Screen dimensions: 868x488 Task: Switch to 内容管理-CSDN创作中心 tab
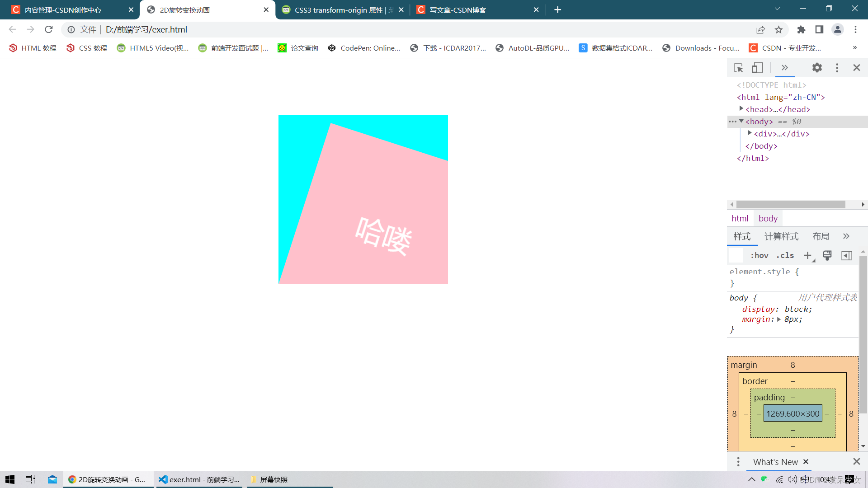pos(63,10)
